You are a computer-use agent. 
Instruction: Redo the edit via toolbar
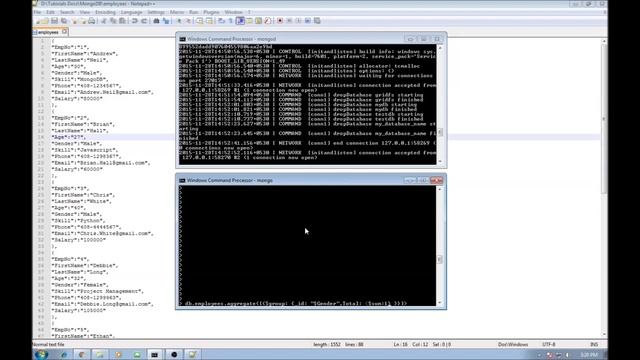(x=144, y=21)
